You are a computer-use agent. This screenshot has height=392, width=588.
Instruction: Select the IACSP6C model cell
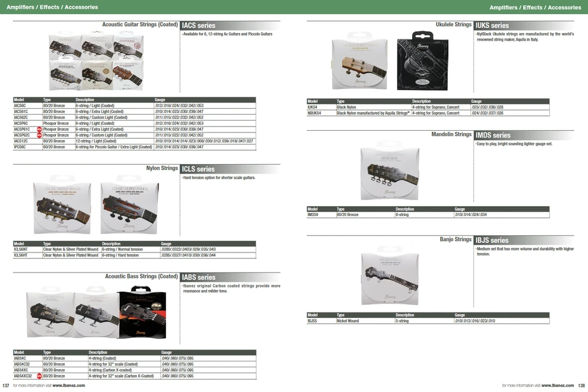coord(28,124)
